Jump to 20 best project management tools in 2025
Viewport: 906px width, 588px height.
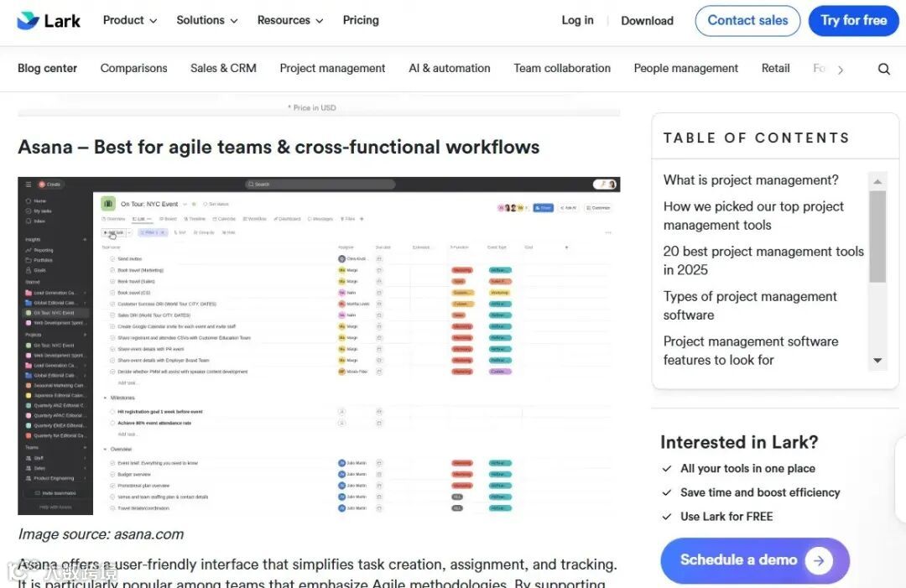click(763, 261)
